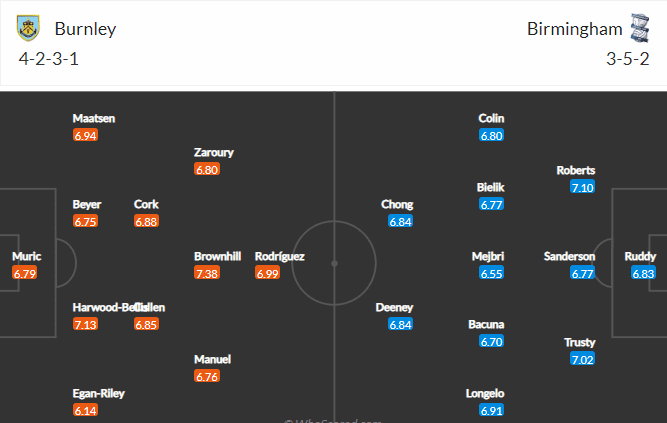Click Egan-Riley's 6.14 rating badge

(85, 410)
